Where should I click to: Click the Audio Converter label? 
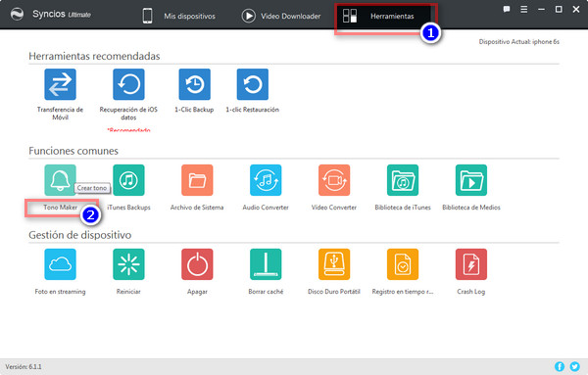266,208
